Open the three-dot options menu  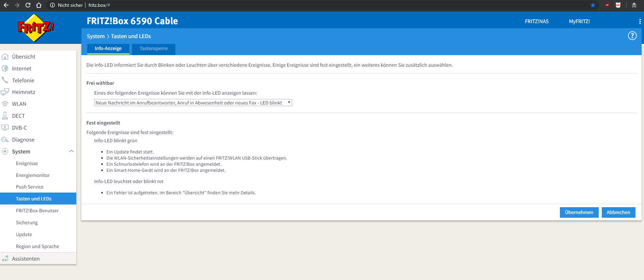(x=640, y=21)
